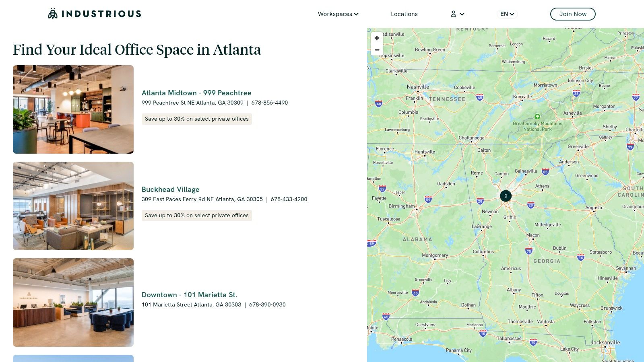Click the Join Now button
644x362 pixels.
[573, 14]
